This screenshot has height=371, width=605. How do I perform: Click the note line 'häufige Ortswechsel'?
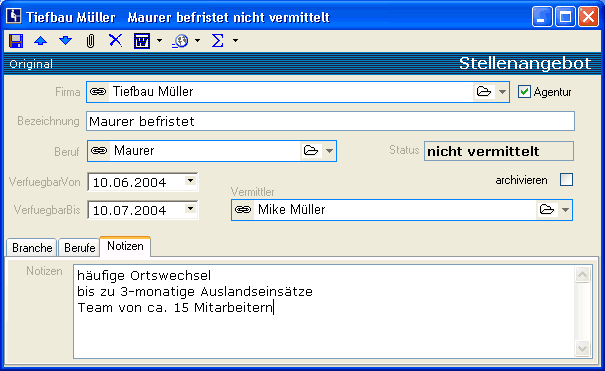tap(144, 276)
